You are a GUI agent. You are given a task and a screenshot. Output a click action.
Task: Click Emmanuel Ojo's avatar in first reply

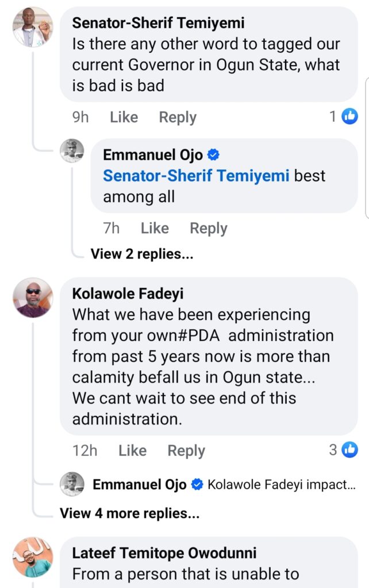pyautogui.click(x=72, y=151)
